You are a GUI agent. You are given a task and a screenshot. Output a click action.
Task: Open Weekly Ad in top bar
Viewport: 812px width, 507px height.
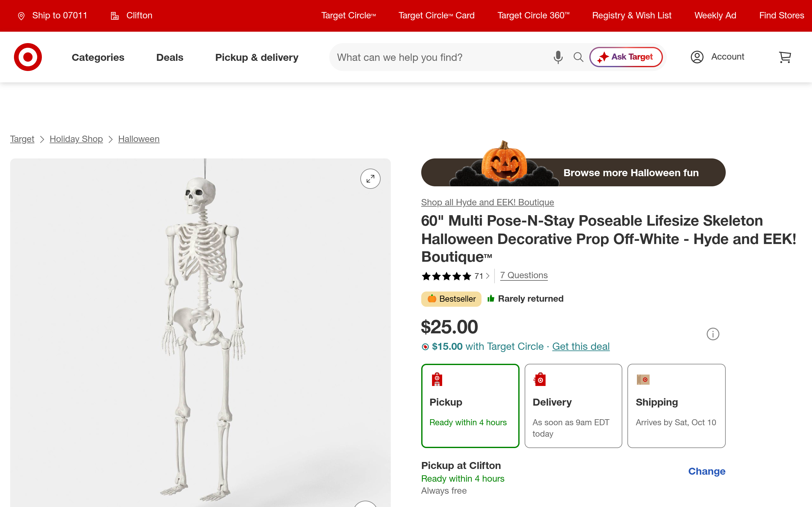coord(715,16)
